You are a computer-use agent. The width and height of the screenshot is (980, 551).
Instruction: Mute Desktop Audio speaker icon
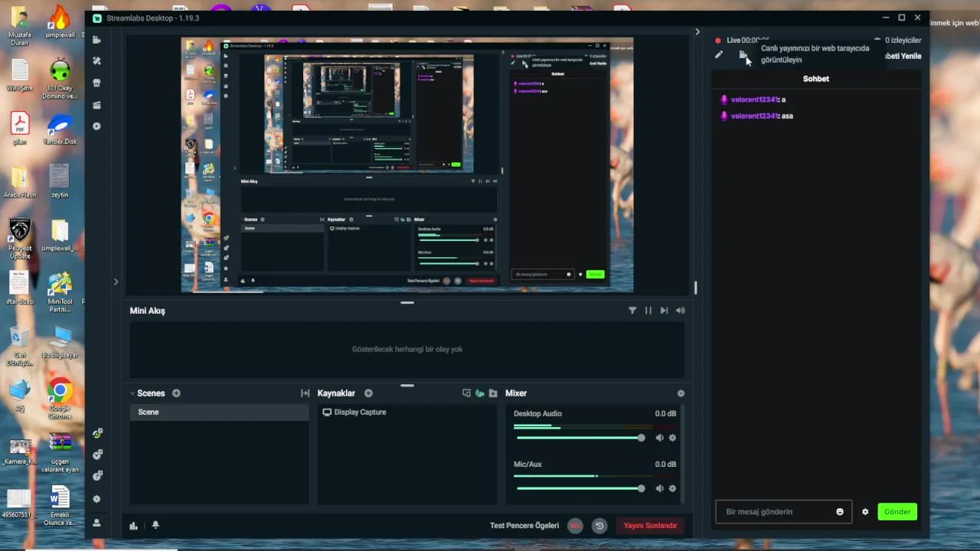(x=660, y=438)
